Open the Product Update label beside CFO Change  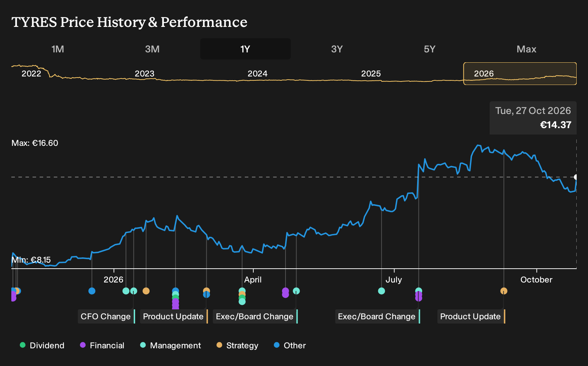(x=174, y=316)
